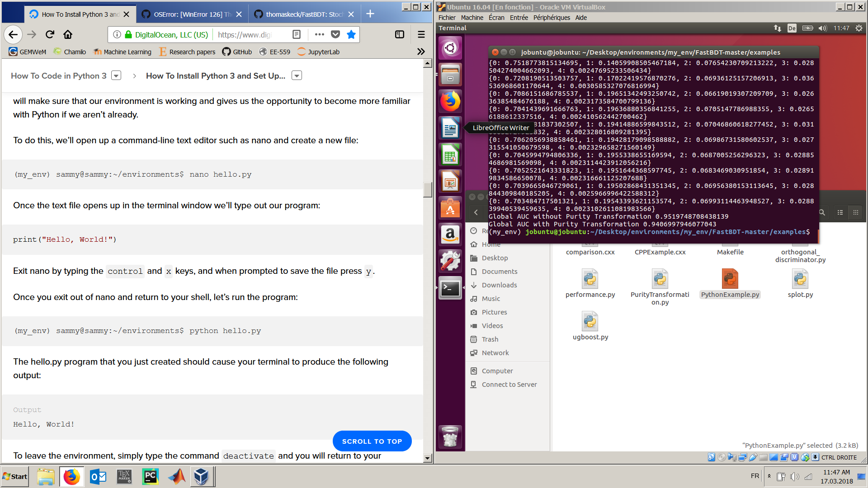
Task: Open Ubuntu Software Center from dock
Action: [x=450, y=208]
